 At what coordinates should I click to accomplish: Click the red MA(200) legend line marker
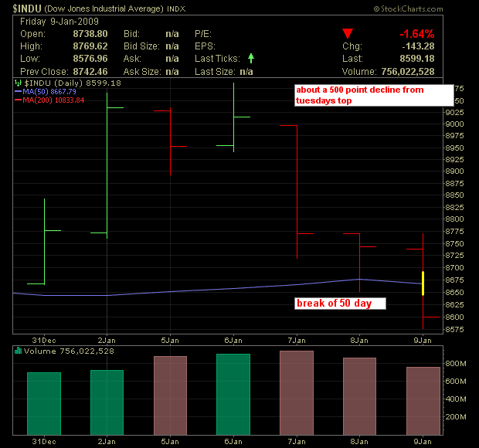click(x=18, y=100)
